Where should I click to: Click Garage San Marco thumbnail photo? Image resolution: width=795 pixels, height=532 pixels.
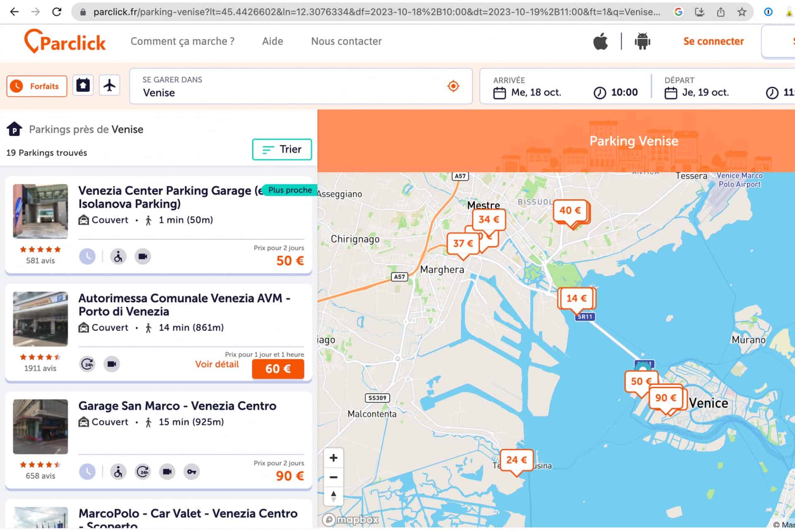[x=40, y=426]
